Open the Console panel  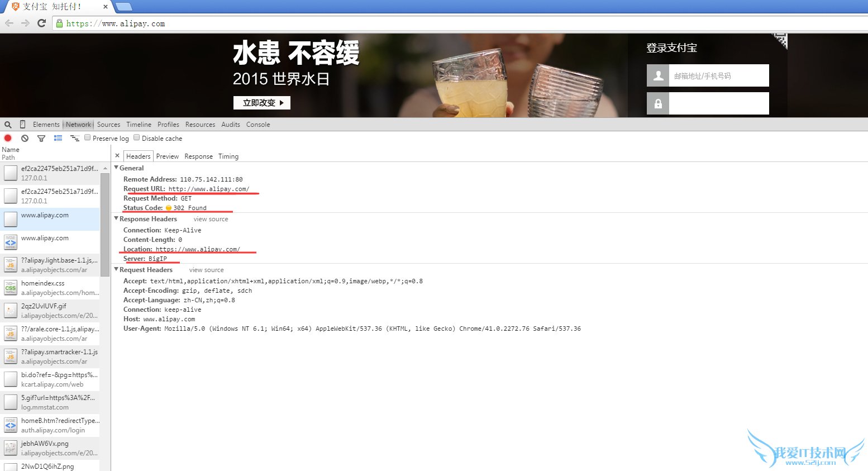(258, 125)
